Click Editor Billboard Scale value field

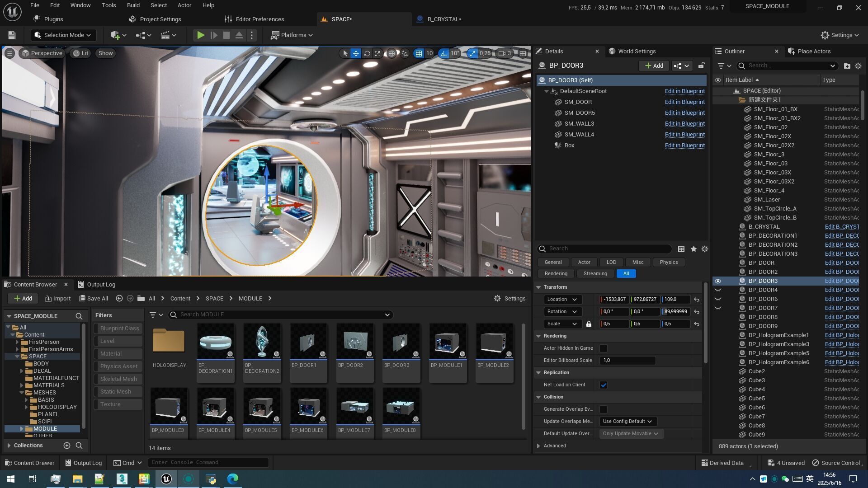[x=627, y=361]
